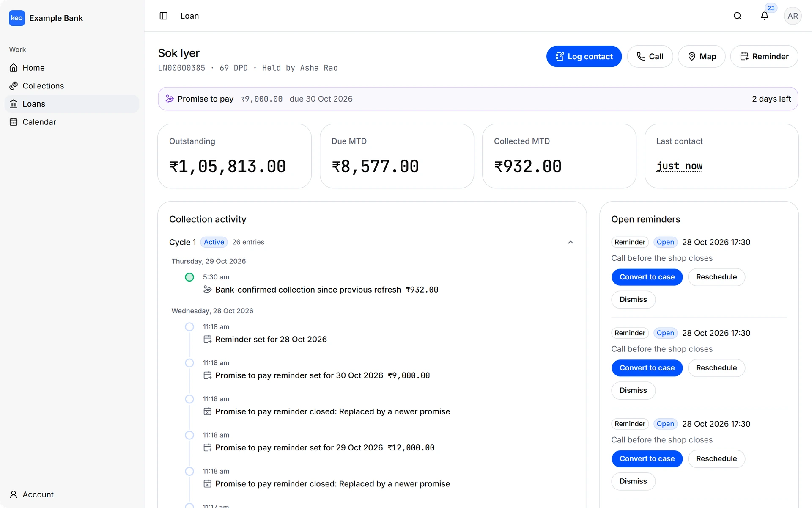The height and width of the screenshot is (508, 812).
Task: Reschedule the first open reminder
Action: (716, 277)
